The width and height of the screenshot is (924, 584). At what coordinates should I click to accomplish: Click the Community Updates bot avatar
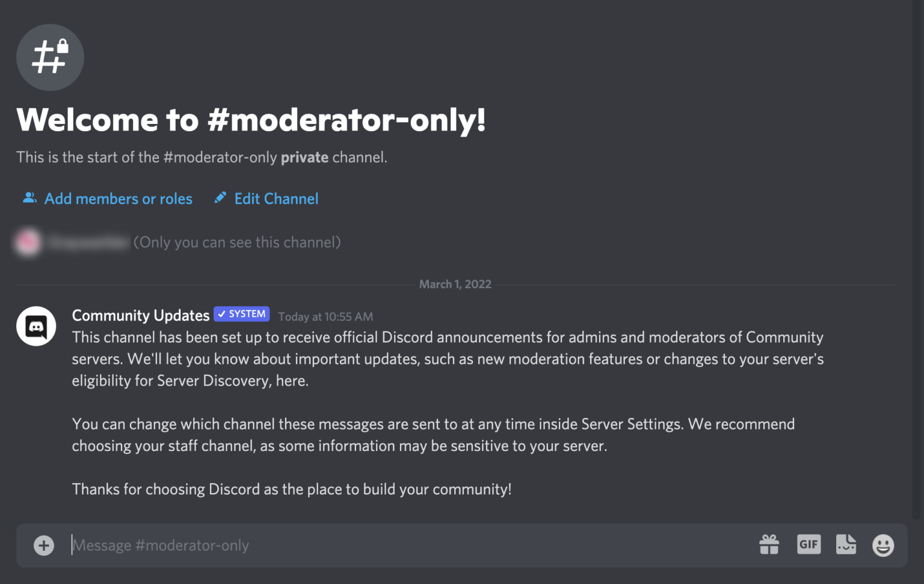(36, 326)
